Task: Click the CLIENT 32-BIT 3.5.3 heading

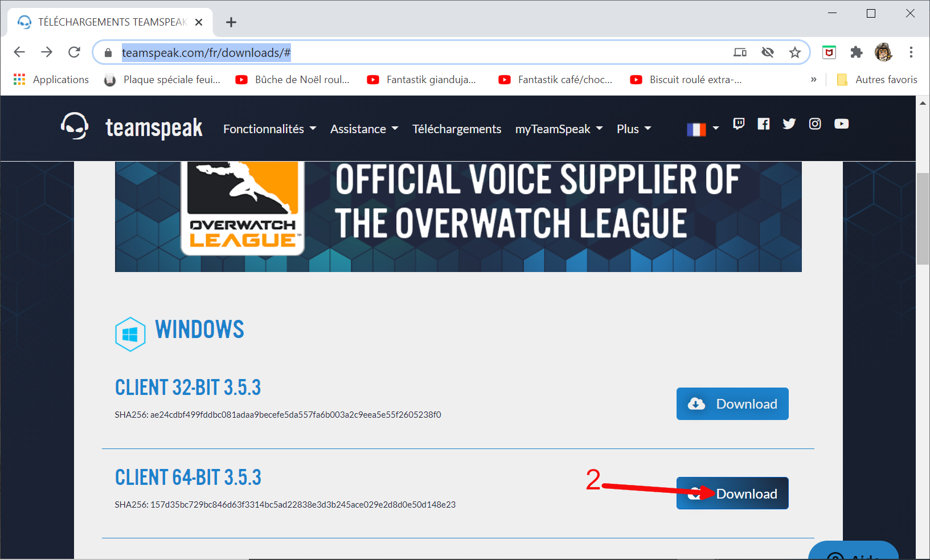Action: coord(188,388)
